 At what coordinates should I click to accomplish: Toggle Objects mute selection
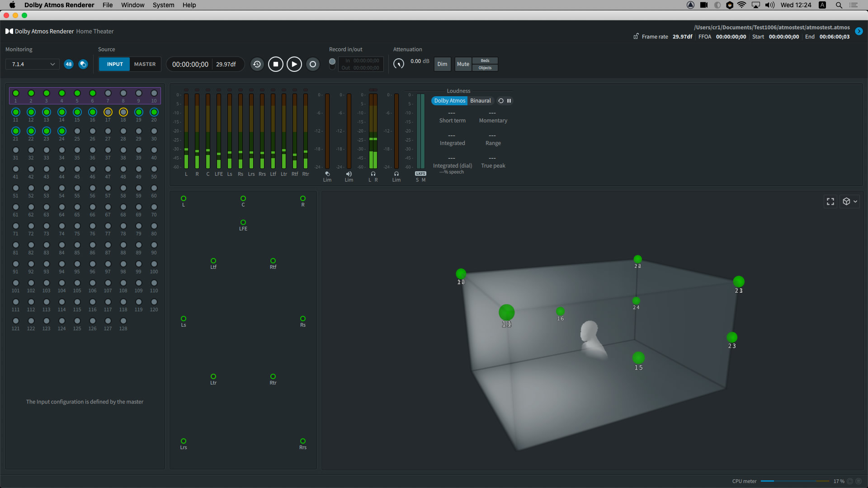(x=485, y=68)
